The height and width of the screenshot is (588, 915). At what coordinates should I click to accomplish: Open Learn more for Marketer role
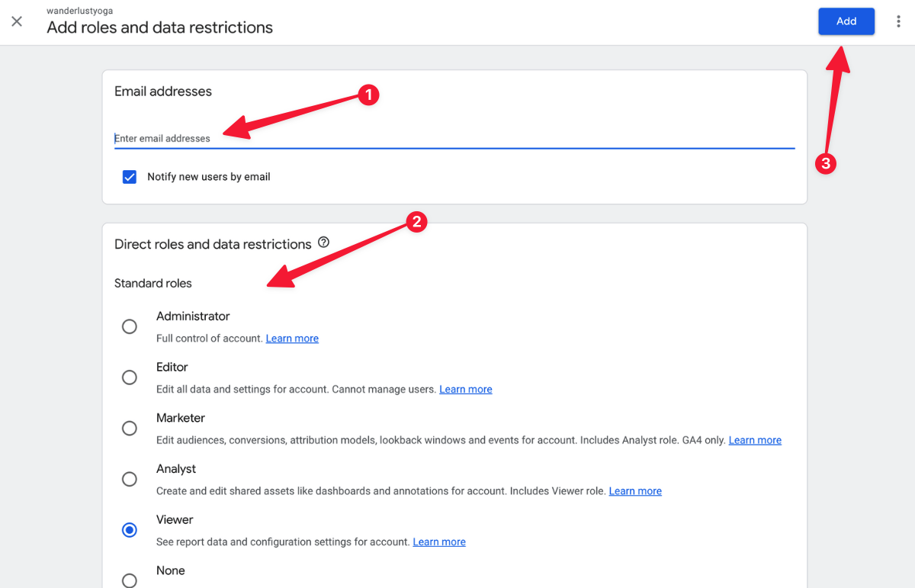coord(754,439)
